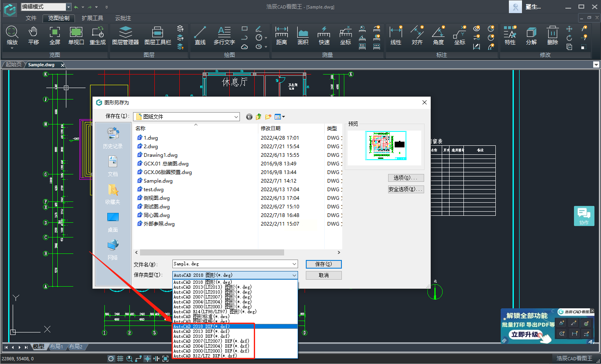Expand the 文件名 filename dropdown arrow
This screenshot has height=364, width=601.
tap(294, 264)
